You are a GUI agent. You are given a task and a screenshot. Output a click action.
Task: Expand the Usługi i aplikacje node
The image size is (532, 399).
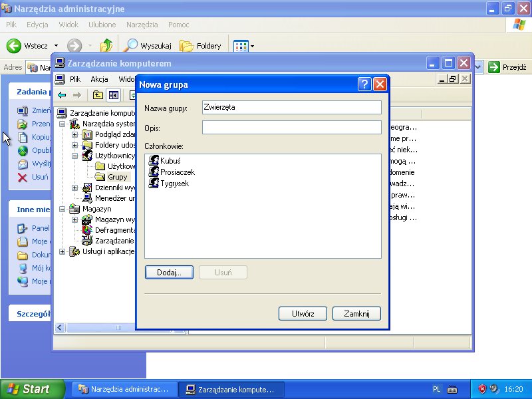pyautogui.click(x=63, y=251)
